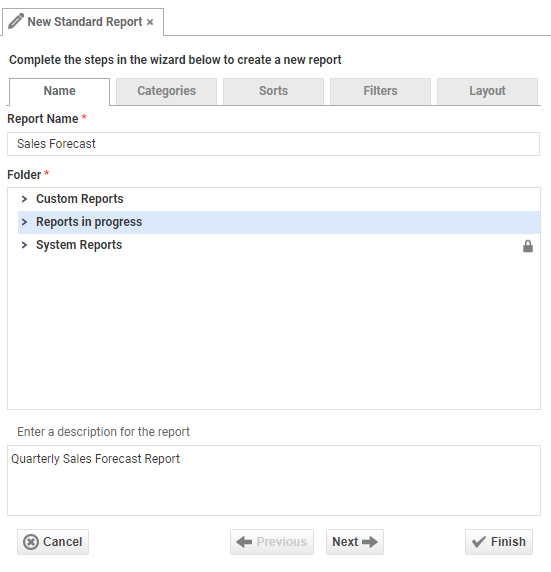
Task: Click the lock icon beside System Reports
Action: pyautogui.click(x=528, y=246)
